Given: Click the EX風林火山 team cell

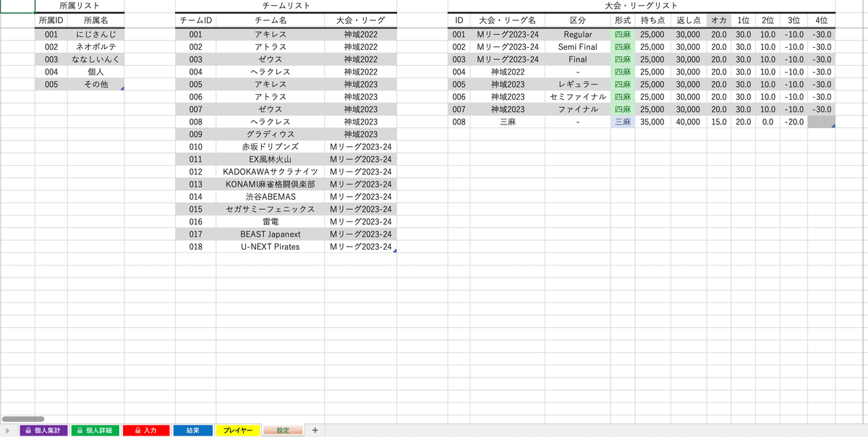Looking at the screenshot, I should [x=271, y=158].
